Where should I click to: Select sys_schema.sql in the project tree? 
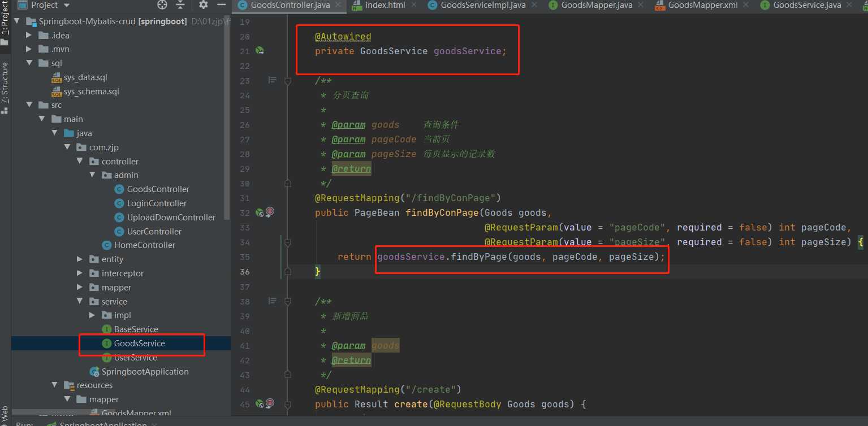92,92
